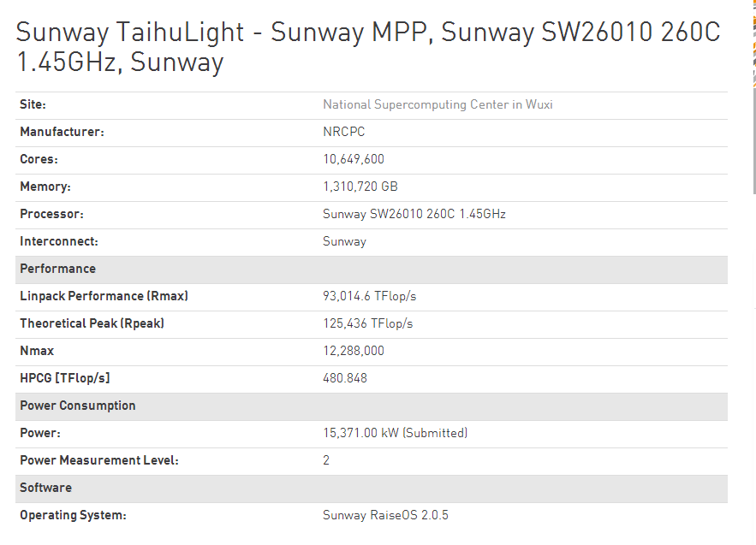Viewport: 756px width, 545px height.
Task: Click the Theoretical Peak (Rpeak) label
Action: tap(92, 323)
